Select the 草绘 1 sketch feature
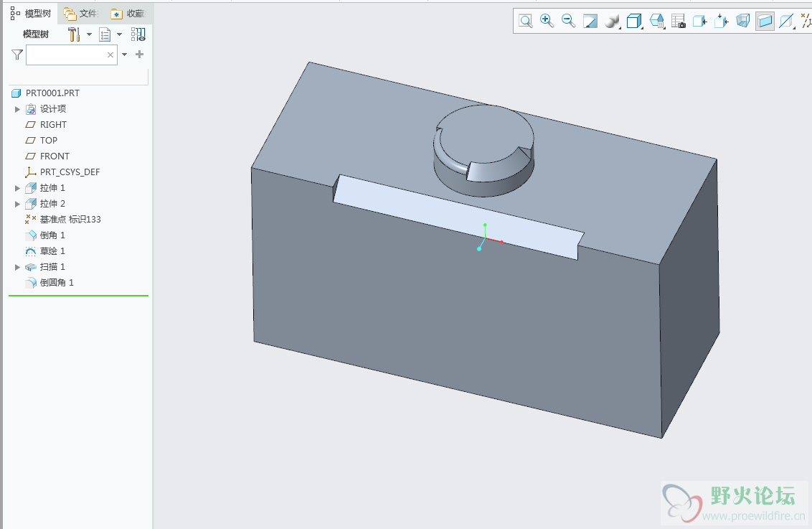The height and width of the screenshot is (529, 812). pos(52,251)
